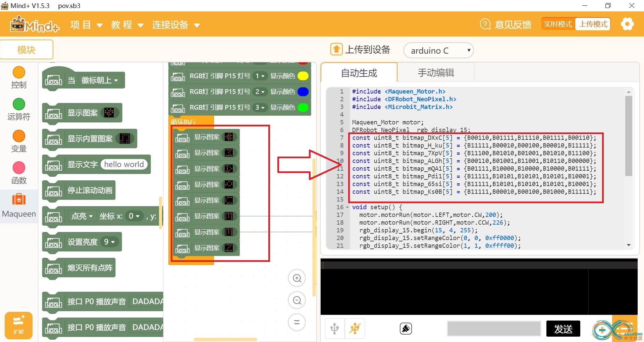This screenshot has height=342, width=644.
Task: Open lamp number 3 dropdown in RGB block
Action: point(260,108)
